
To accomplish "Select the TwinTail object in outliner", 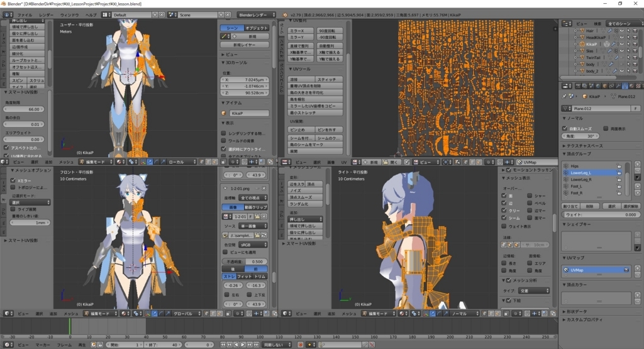I will [x=593, y=57].
